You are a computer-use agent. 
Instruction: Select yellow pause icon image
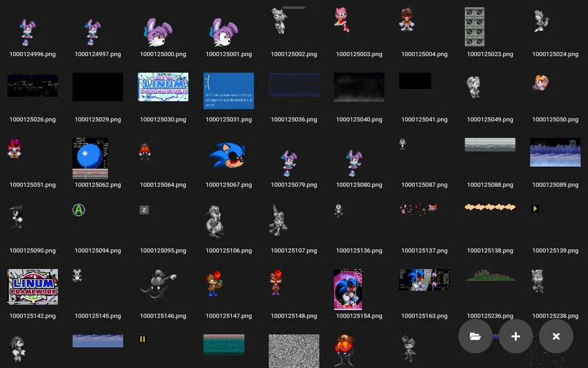142,339
